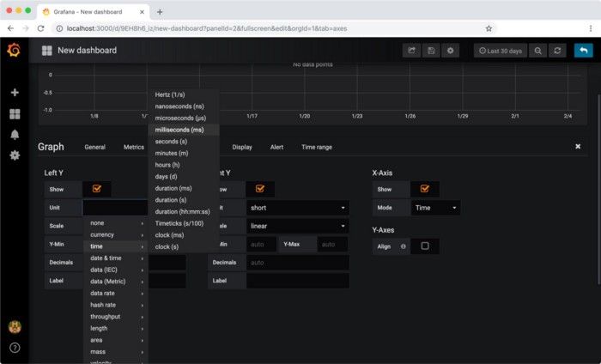601x364 pixels.
Task: Expand the date & time unit category
Action: (116, 258)
